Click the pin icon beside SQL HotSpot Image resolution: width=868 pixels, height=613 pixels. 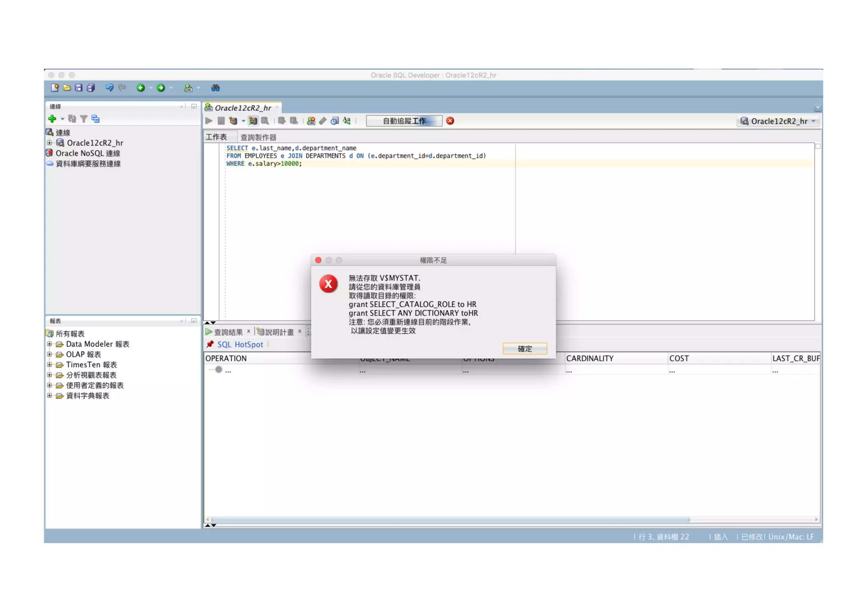(210, 344)
